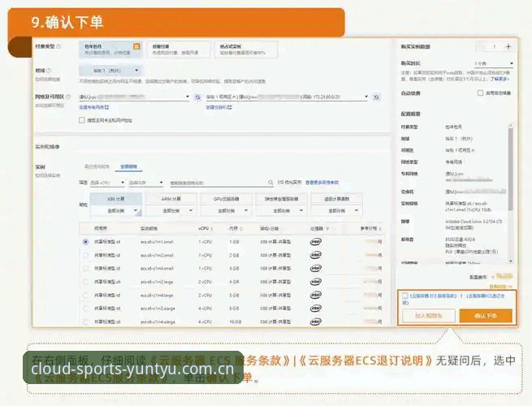Viewport: 532px width, 406px height.
Task: Switch to the recently used specifications tab
Action: tap(97, 166)
